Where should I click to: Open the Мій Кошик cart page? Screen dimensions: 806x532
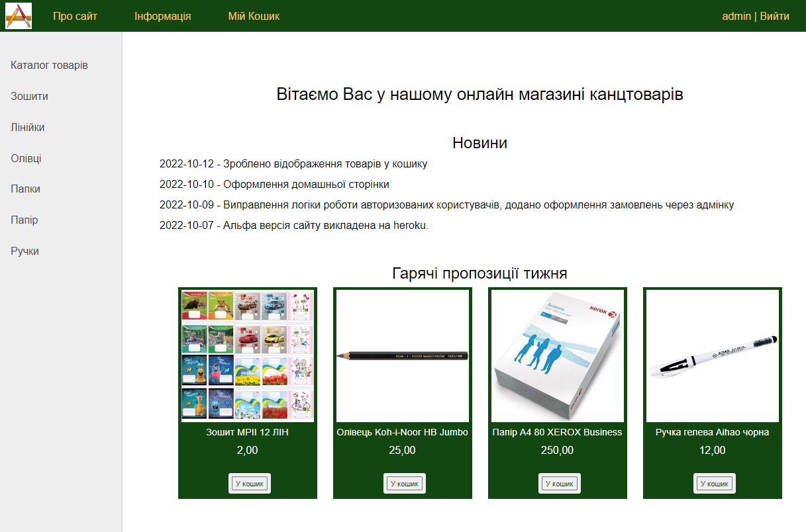pos(254,16)
